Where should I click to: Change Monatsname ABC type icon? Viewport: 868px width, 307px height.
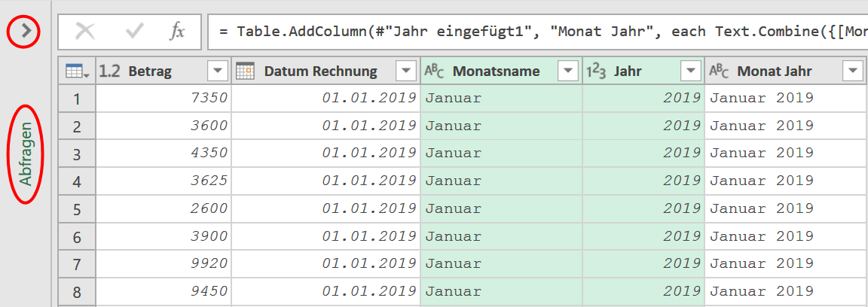click(x=434, y=71)
